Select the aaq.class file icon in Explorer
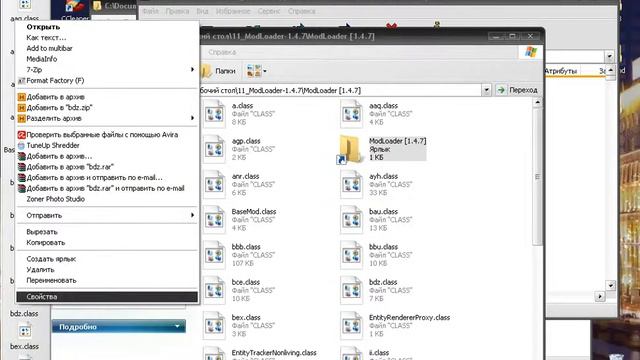 pos(352,114)
